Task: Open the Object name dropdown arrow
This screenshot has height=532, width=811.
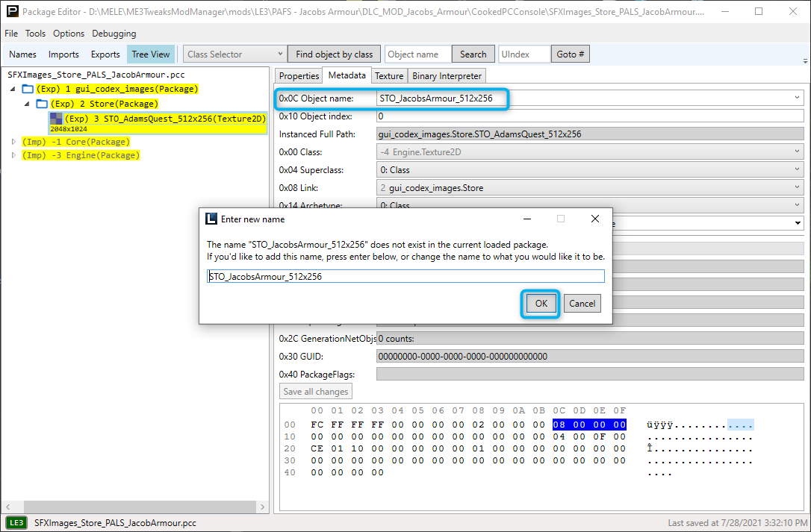Action: point(797,98)
